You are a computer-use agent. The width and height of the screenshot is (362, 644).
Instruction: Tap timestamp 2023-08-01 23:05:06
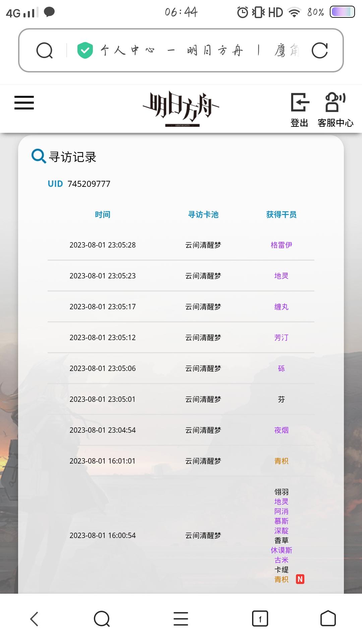(x=103, y=369)
